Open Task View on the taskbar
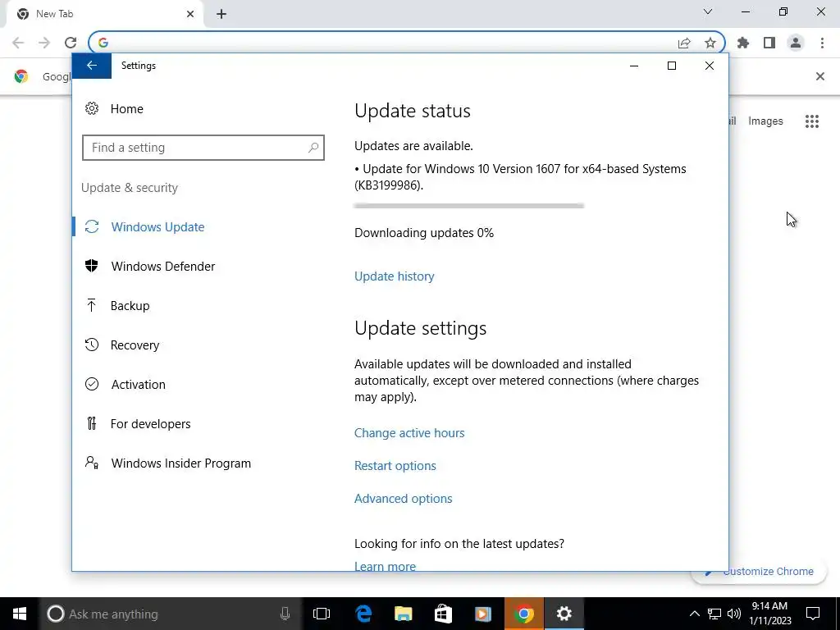840x630 pixels. (322, 614)
